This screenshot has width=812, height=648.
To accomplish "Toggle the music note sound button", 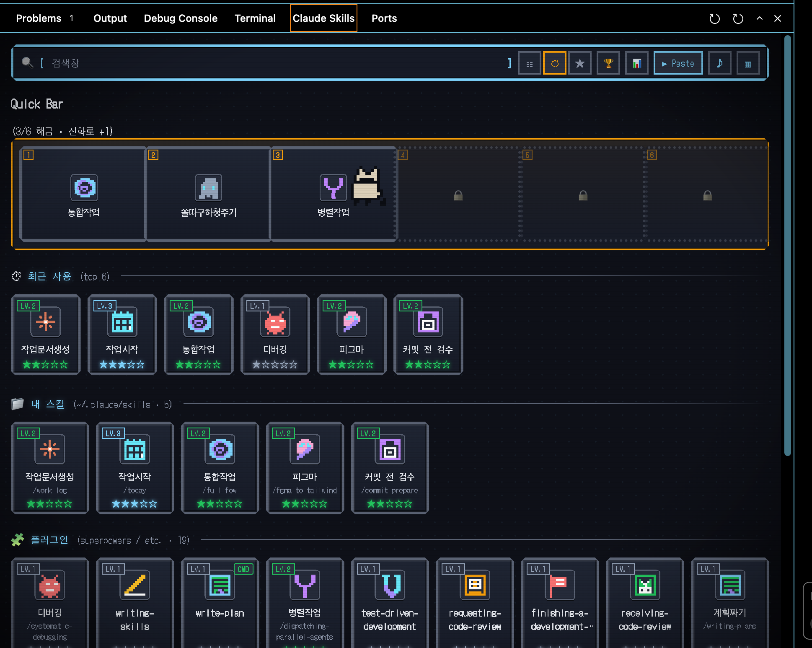I will (x=719, y=63).
